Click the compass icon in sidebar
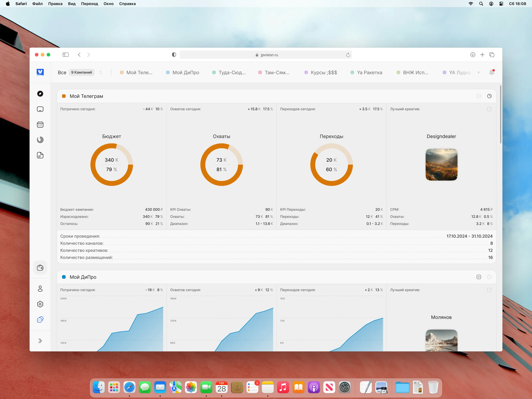 point(40,94)
